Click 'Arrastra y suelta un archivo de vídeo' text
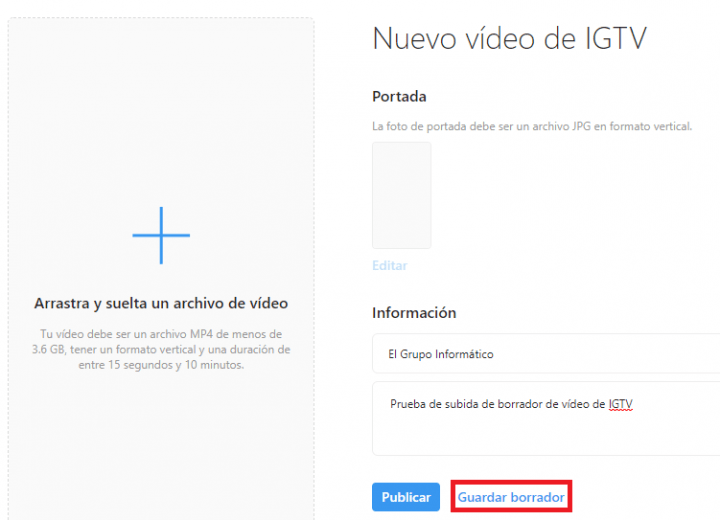 point(161,303)
